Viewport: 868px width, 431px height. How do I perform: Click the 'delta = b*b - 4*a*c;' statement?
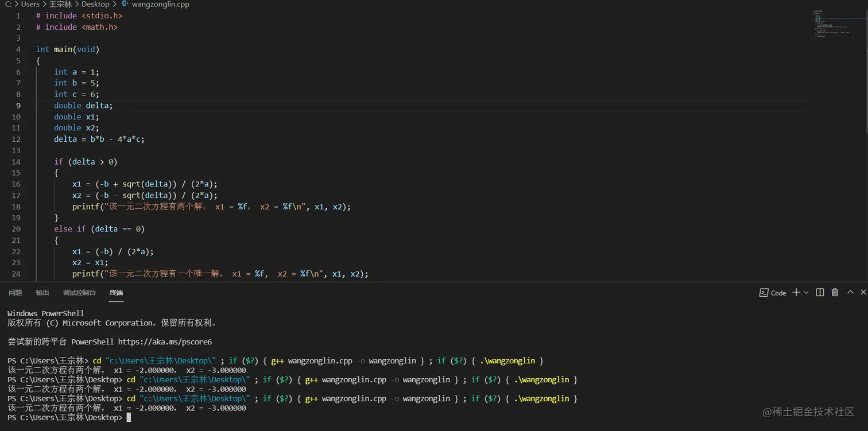point(99,139)
